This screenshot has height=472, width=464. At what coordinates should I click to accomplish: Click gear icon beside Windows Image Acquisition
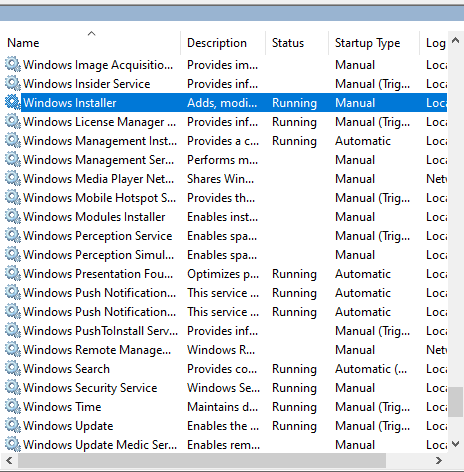coord(13,64)
